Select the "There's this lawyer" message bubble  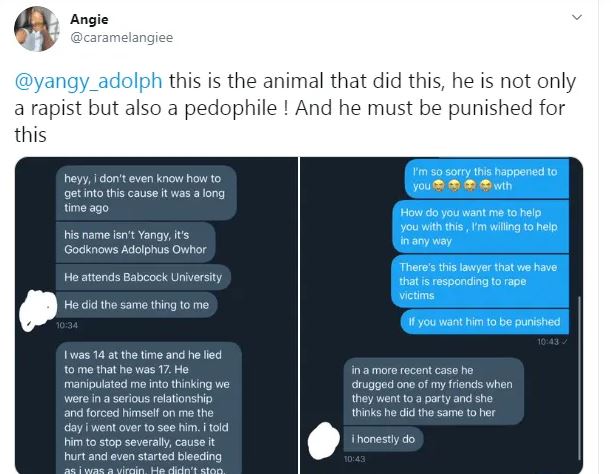pos(480,282)
